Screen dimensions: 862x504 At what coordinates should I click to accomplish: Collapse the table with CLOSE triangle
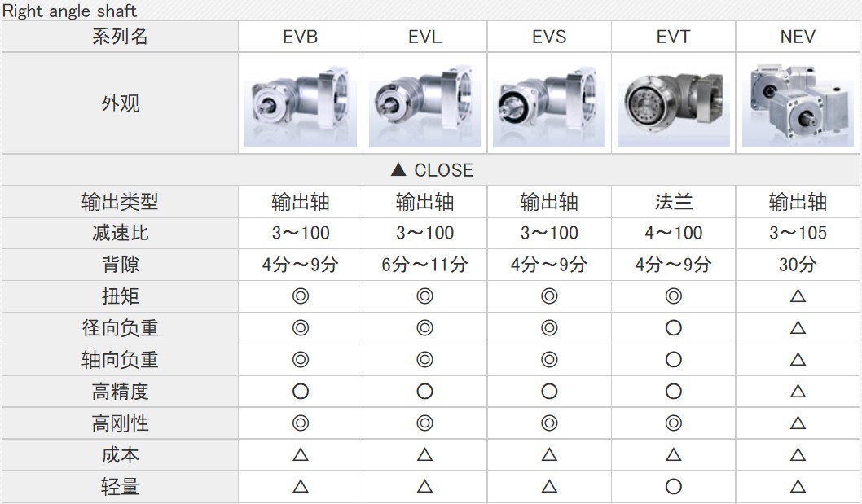tap(432, 170)
